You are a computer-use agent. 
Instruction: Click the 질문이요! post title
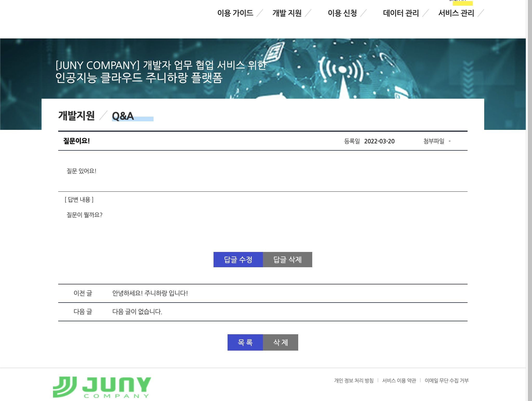77,141
